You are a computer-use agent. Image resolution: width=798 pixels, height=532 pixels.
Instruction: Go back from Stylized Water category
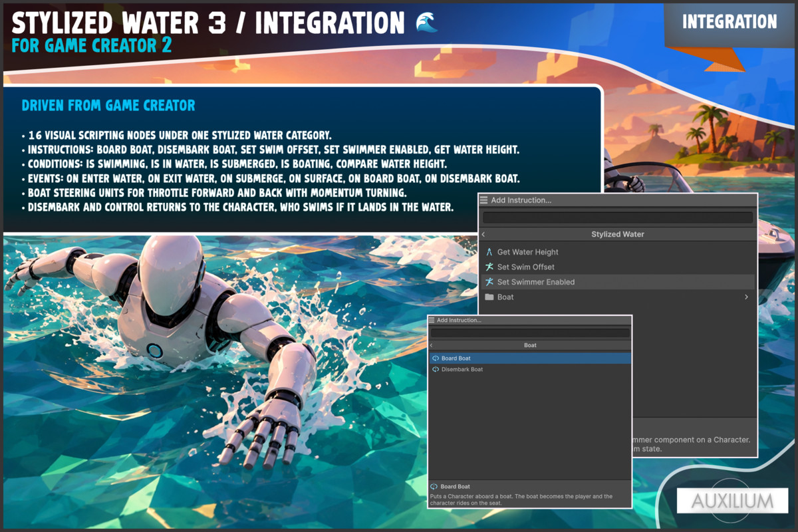(483, 234)
